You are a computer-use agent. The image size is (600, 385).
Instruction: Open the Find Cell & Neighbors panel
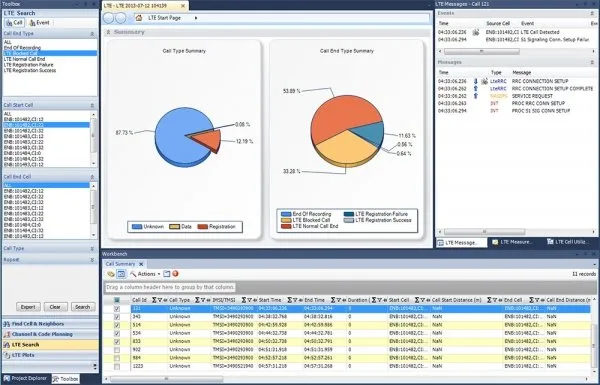[x=50, y=324]
